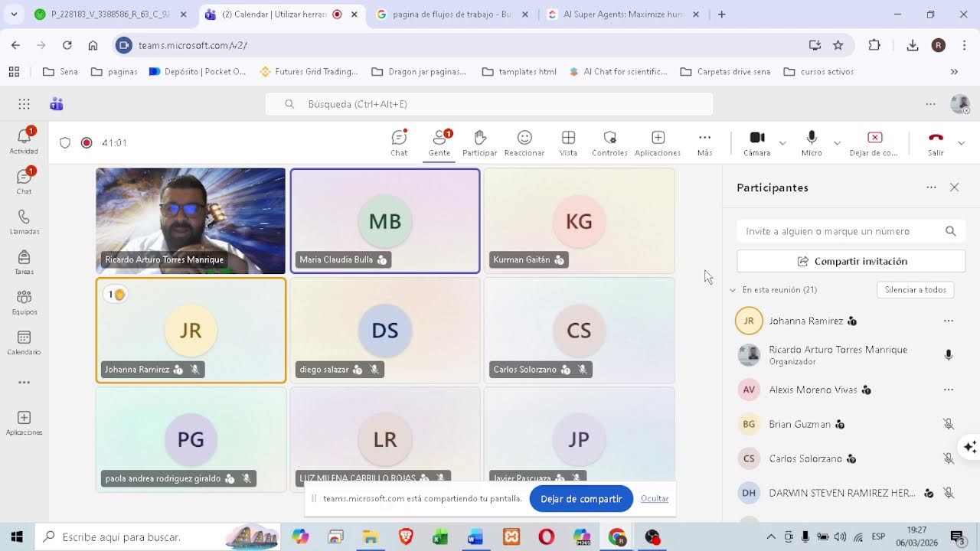Close the Participantes panel

954,187
